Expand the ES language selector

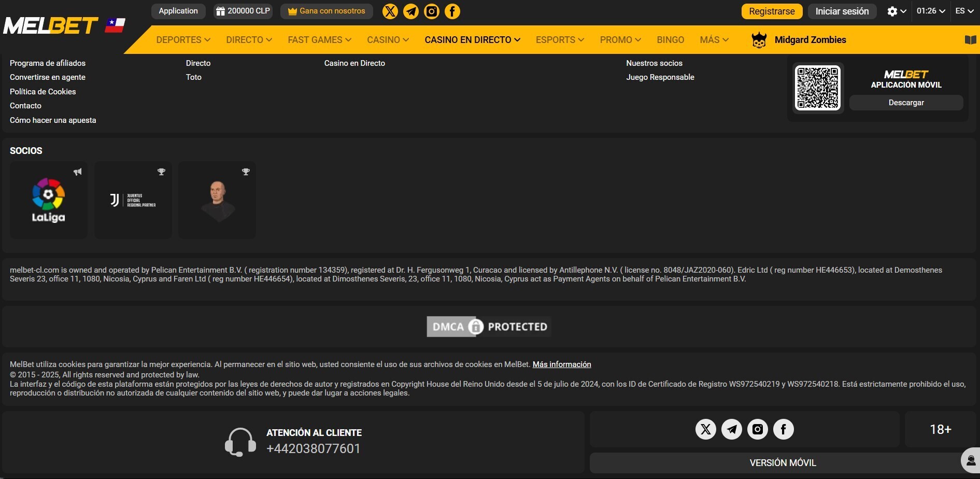[x=964, y=11]
